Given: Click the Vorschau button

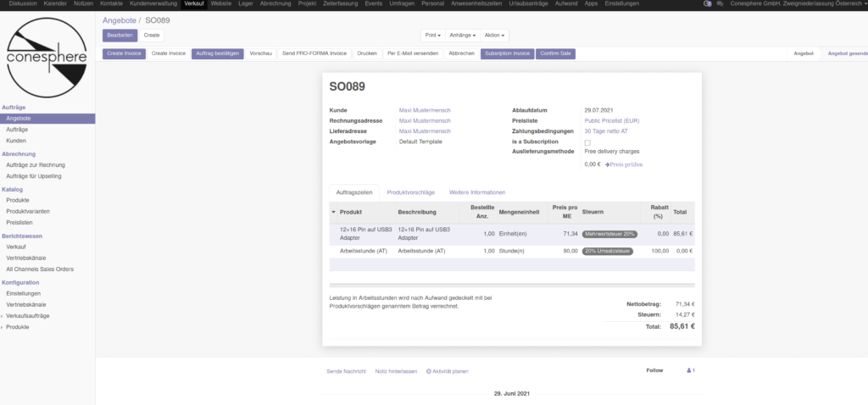Looking at the screenshot, I should pos(261,53).
